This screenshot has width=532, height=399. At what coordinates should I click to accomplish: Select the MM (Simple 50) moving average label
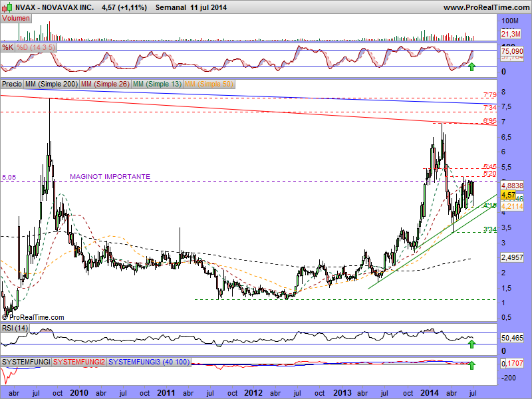tap(209, 84)
